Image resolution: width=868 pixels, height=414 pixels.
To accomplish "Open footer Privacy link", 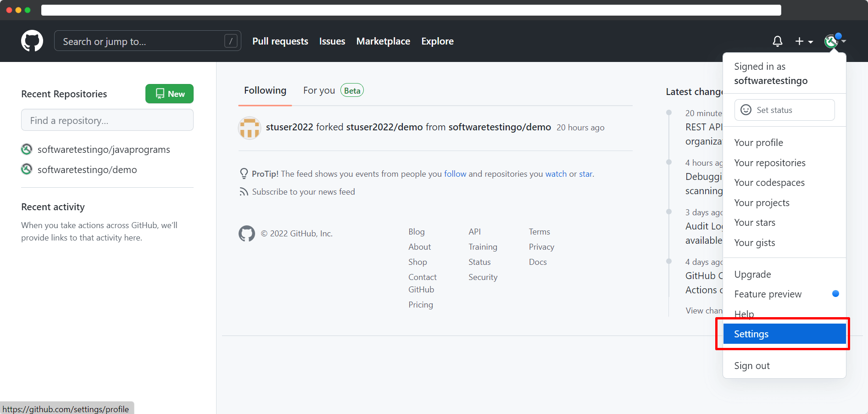I will (541, 247).
